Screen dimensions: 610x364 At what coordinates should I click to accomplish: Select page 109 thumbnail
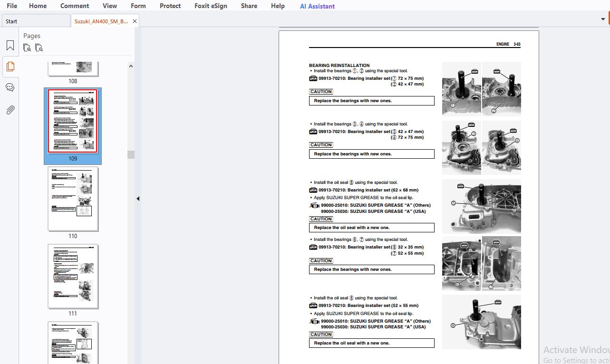tap(73, 121)
